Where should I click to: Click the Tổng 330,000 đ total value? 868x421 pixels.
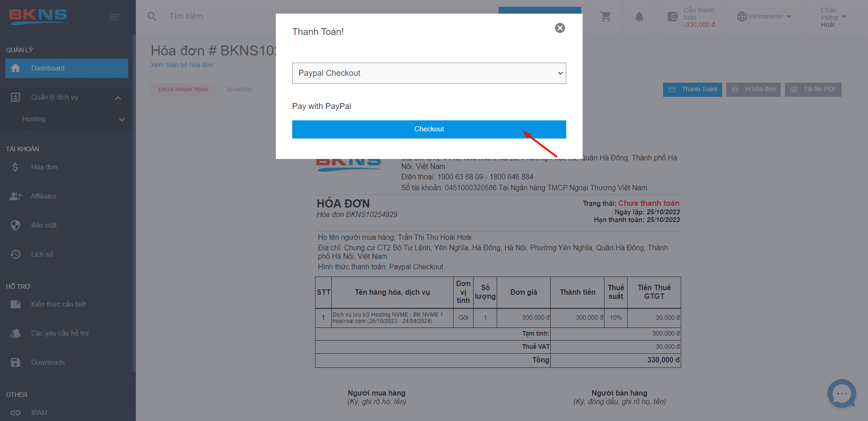click(663, 360)
